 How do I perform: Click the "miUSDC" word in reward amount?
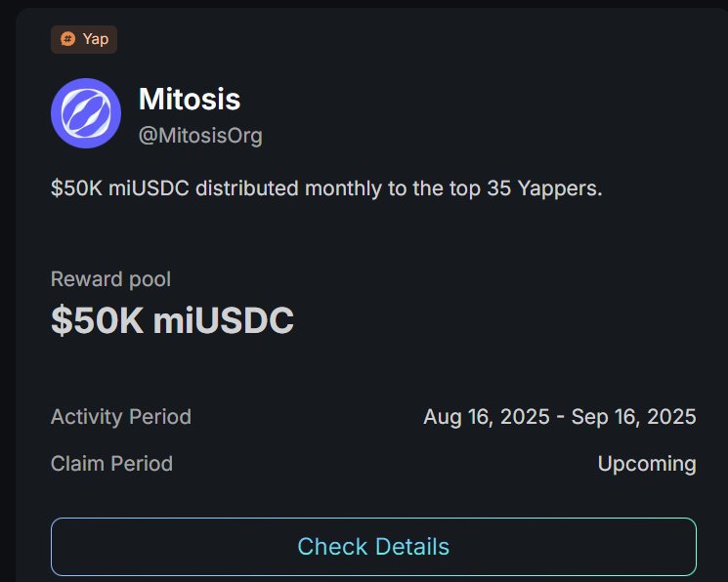coord(224,320)
